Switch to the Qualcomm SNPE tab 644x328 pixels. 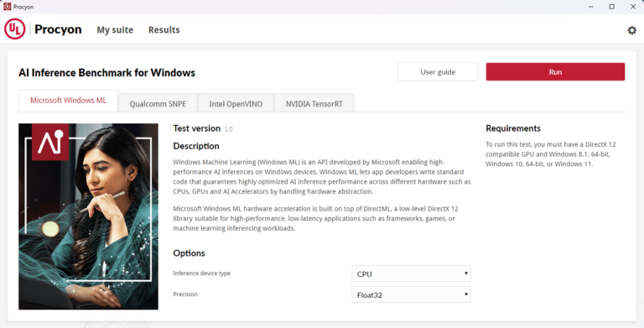pyautogui.click(x=158, y=103)
